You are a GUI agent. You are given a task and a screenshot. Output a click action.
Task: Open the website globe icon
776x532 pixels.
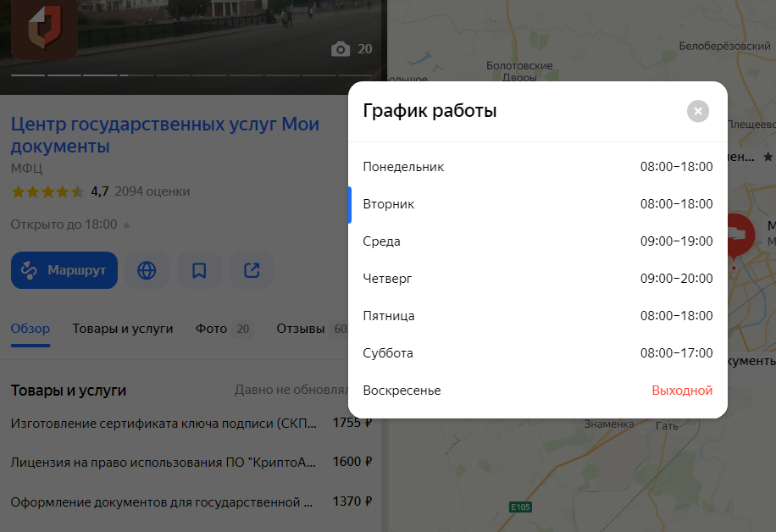147,270
